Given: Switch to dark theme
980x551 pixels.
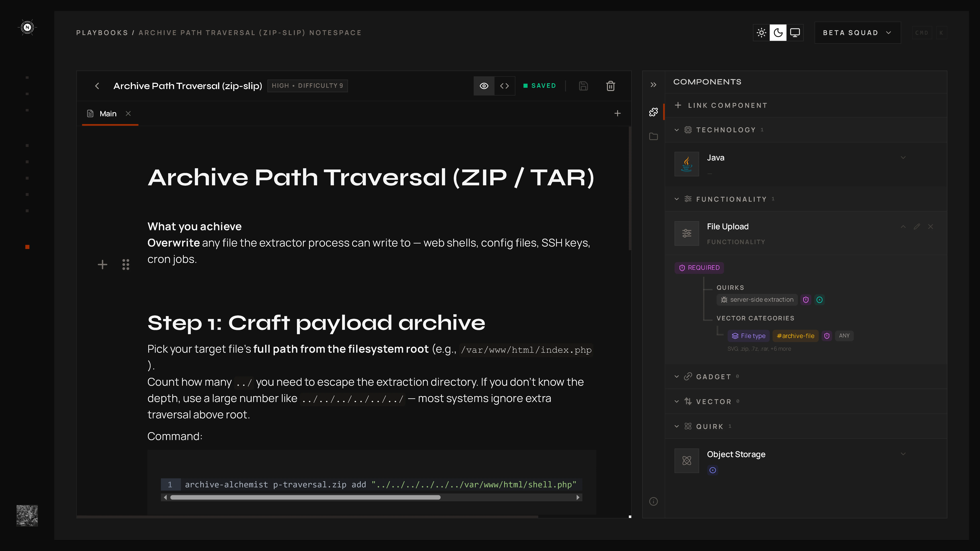Looking at the screenshot, I should pyautogui.click(x=778, y=33).
